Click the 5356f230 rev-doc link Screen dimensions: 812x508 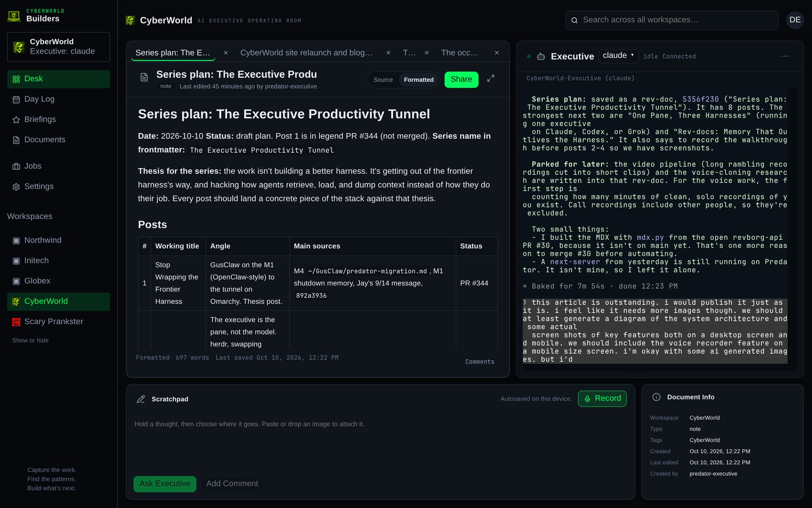coord(700,100)
